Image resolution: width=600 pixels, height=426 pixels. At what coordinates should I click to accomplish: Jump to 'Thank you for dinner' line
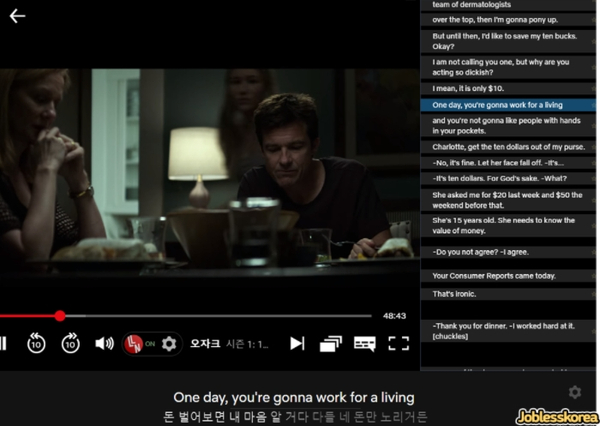[x=508, y=331]
